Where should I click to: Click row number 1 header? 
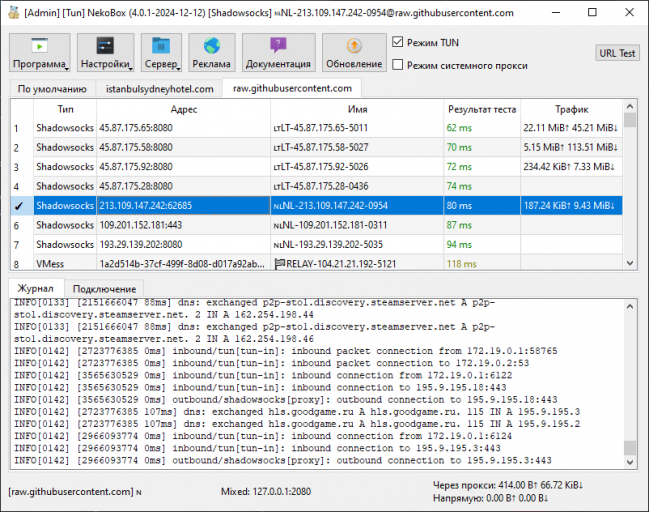point(22,128)
